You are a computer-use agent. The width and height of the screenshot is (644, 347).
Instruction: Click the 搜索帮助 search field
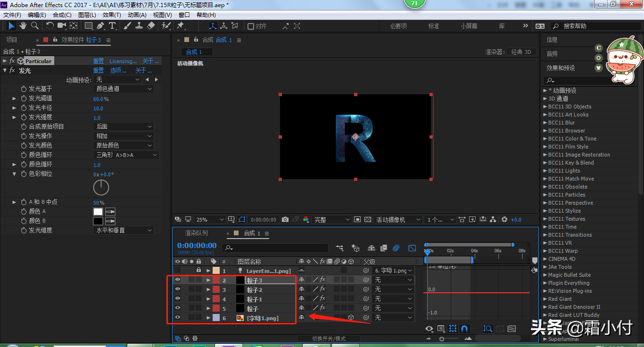point(594,26)
